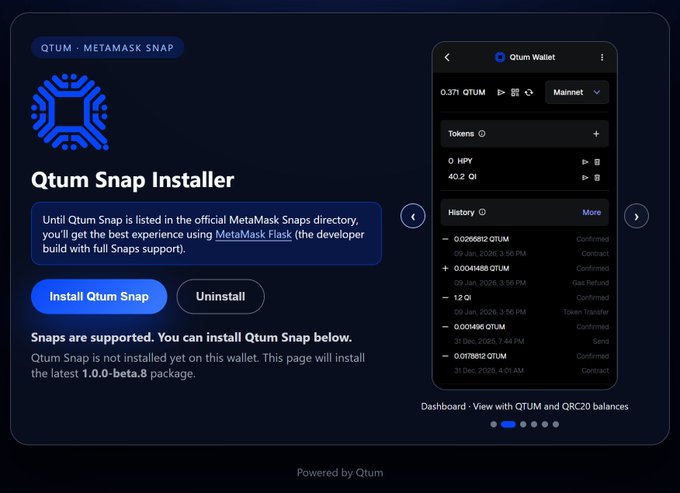Click the plus icon to add a token

pos(596,133)
